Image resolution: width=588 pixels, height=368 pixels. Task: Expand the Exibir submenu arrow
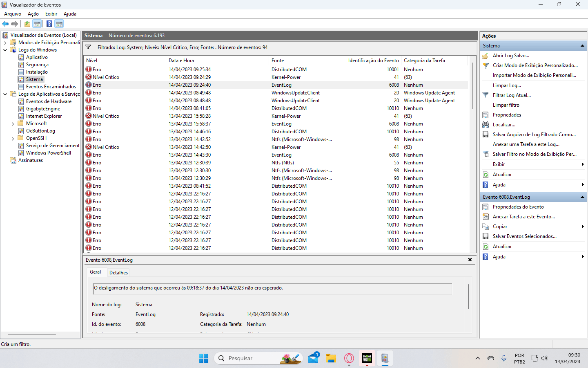tap(583, 164)
